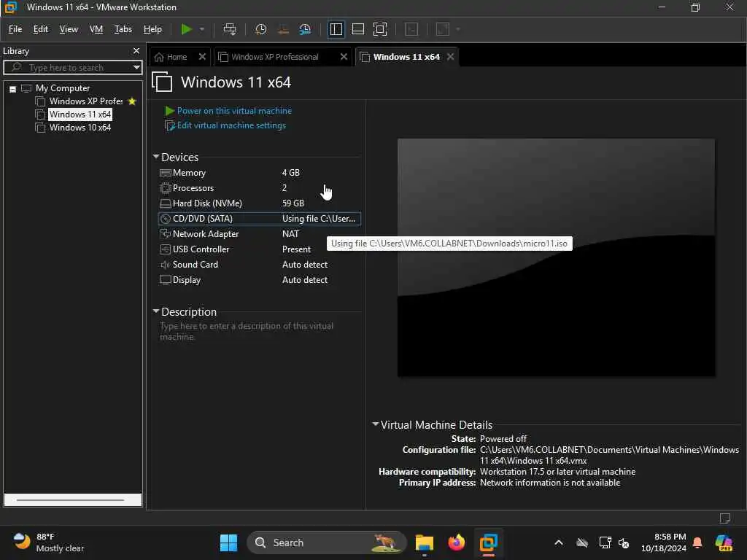The image size is (747, 560).
Task: Close the Library panel
Action: tap(136, 50)
